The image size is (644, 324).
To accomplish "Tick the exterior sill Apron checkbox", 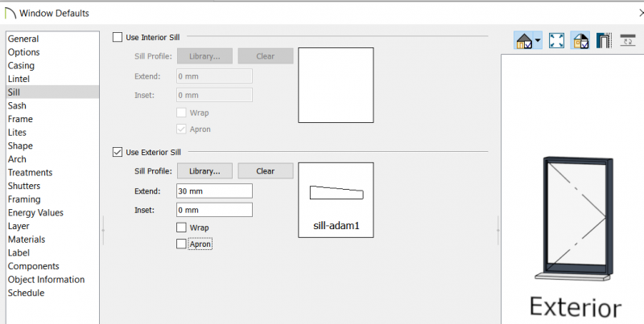I will (x=181, y=244).
